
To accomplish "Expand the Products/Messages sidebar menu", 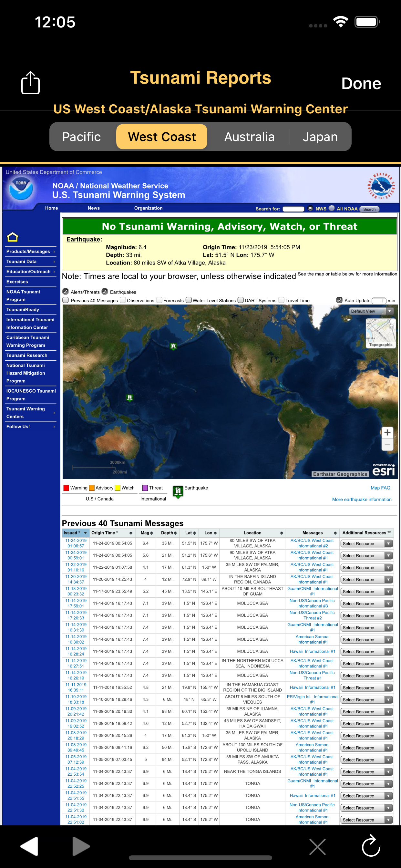I will [31, 251].
